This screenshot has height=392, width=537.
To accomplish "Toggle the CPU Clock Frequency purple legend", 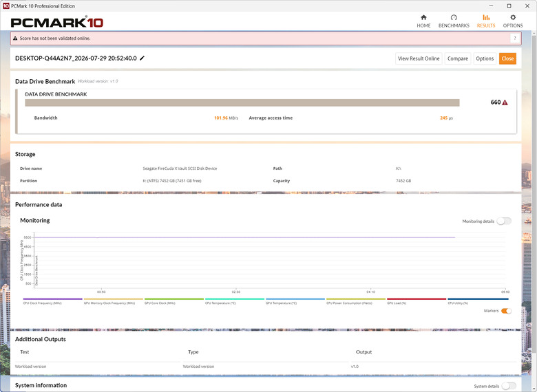I will (x=53, y=301).
